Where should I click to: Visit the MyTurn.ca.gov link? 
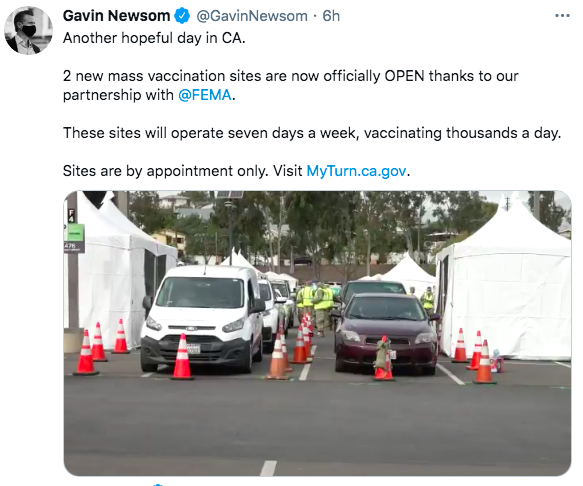356,171
